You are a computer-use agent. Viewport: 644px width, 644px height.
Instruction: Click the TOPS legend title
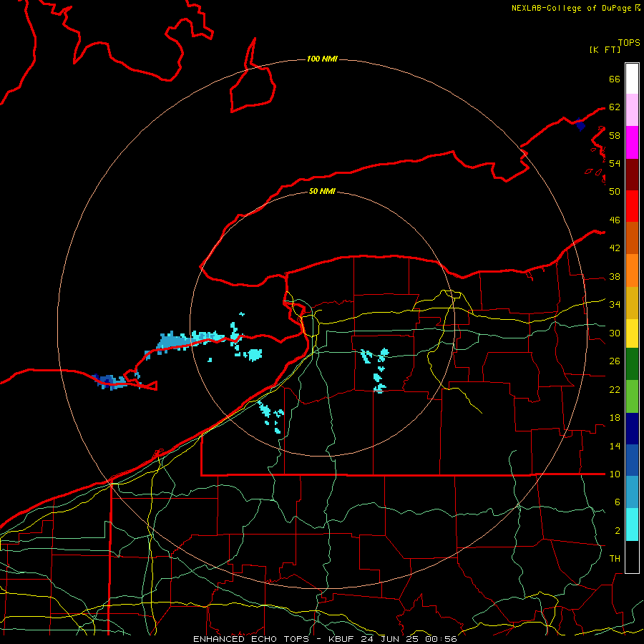click(x=629, y=42)
